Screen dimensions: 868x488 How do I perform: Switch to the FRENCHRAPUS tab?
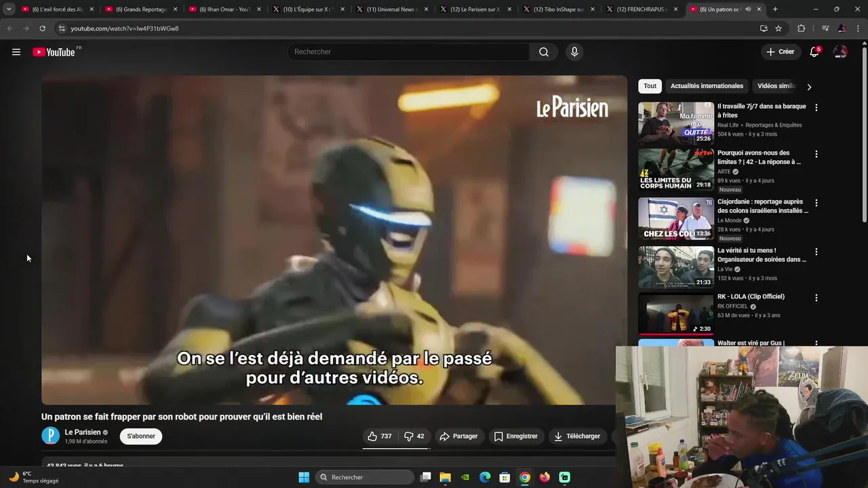tap(642, 9)
